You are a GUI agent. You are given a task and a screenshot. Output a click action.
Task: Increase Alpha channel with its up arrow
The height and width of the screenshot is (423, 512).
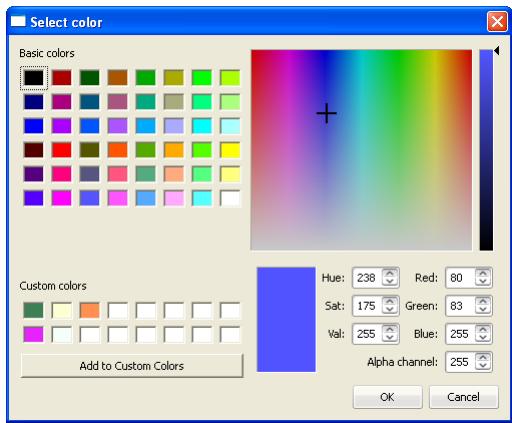pyautogui.click(x=483, y=357)
